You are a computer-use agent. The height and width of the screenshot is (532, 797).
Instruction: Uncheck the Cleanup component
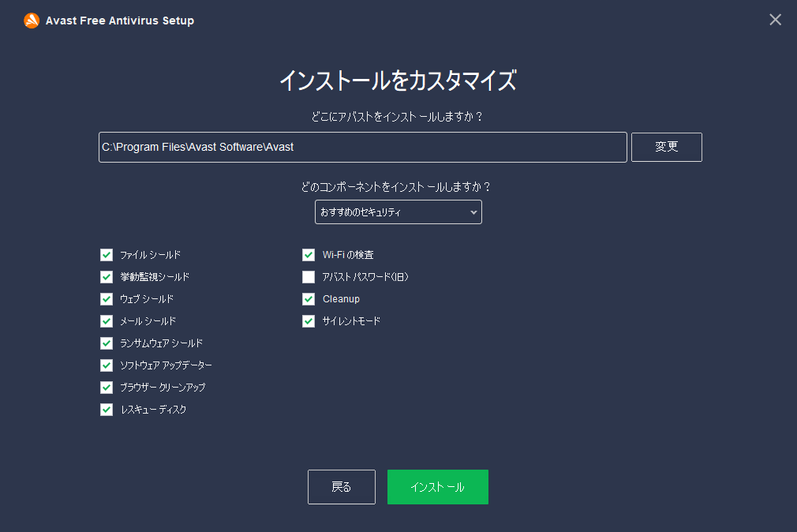click(x=309, y=299)
